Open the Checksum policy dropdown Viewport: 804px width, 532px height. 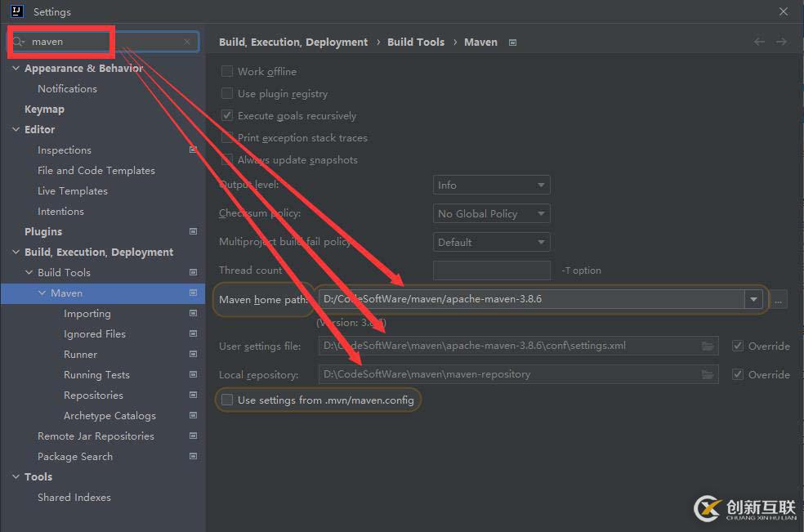point(491,214)
